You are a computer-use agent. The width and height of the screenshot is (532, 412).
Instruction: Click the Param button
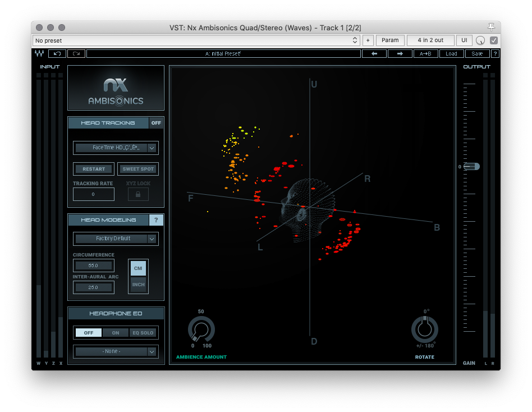(390, 40)
